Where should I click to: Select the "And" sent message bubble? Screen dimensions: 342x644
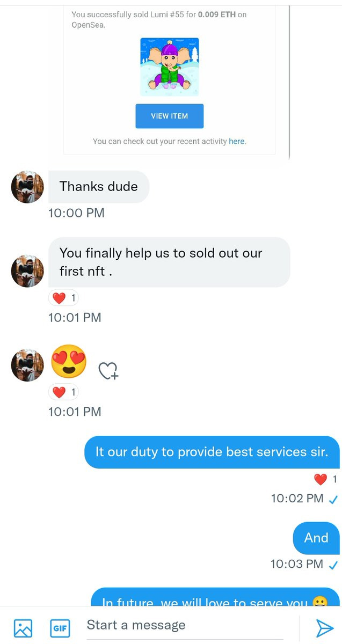click(x=316, y=538)
